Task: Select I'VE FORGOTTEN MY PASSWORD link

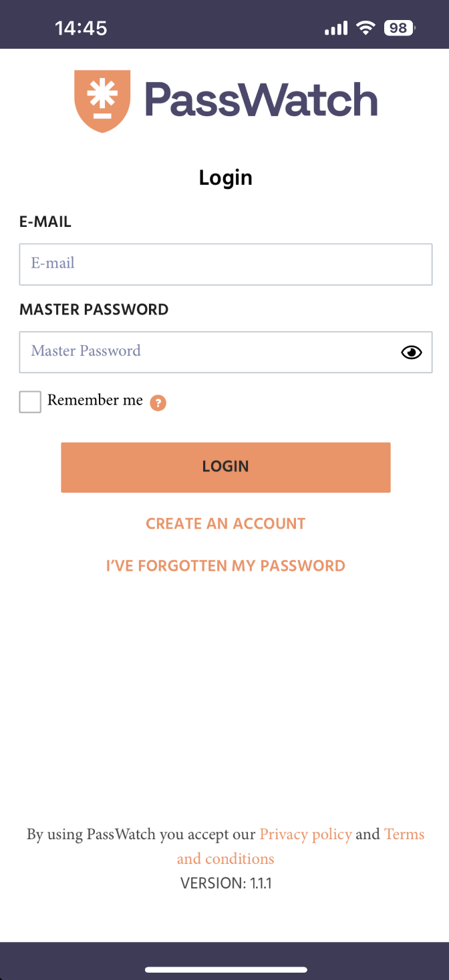Action: click(x=226, y=566)
